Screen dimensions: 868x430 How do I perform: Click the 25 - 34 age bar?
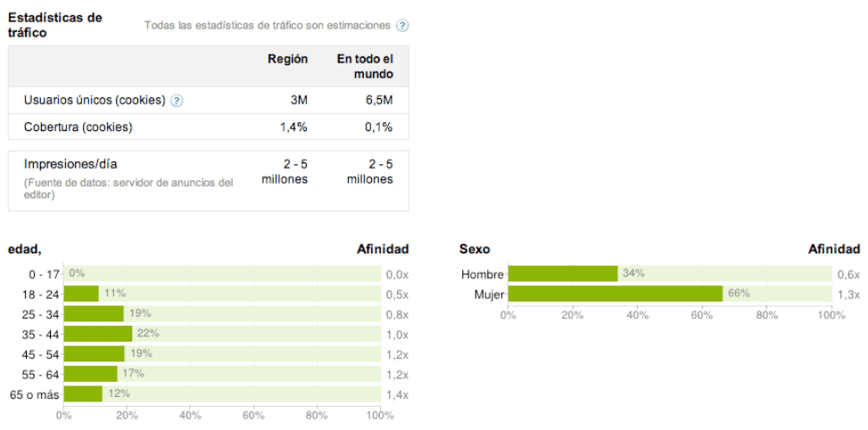(94, 314)
